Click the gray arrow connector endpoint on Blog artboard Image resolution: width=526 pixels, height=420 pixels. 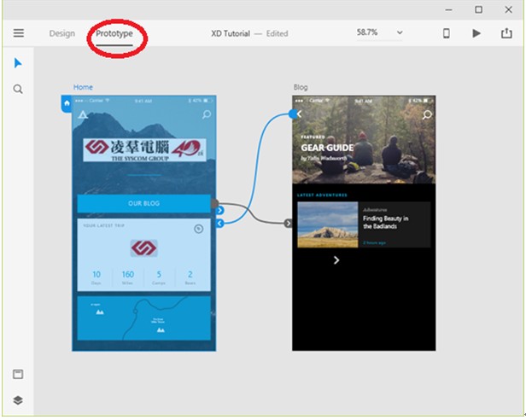tap(288, 223)
